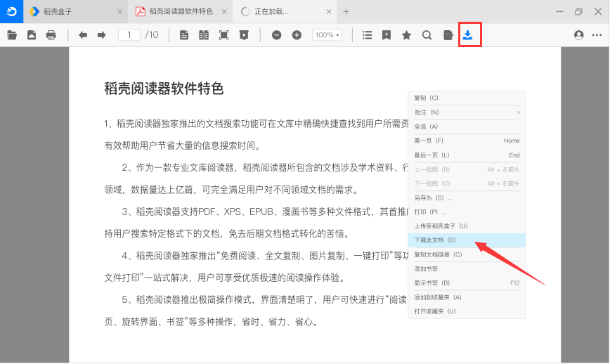Open the annotation notes icon
Image resolution: width=610 pixels, height=364 pixels.
[448, 35]
